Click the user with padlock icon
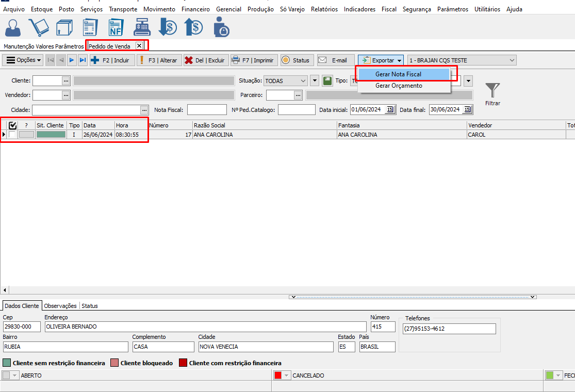 click(x=221, y=27)
